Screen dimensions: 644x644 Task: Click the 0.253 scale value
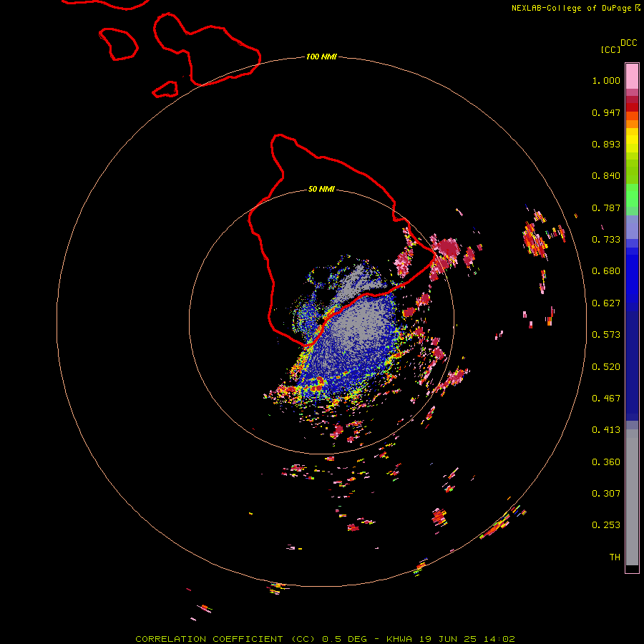point(606,525)
